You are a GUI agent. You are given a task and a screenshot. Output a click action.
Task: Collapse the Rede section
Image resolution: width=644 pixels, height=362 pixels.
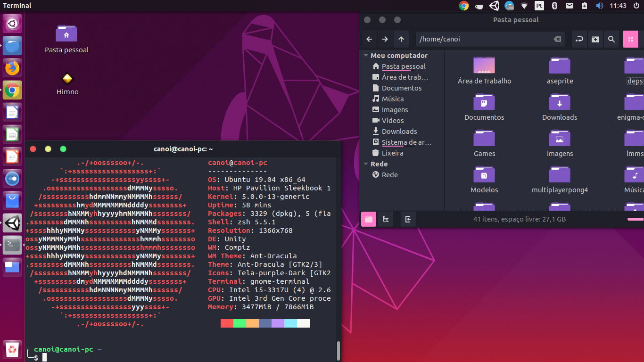(x=366, y=164)
